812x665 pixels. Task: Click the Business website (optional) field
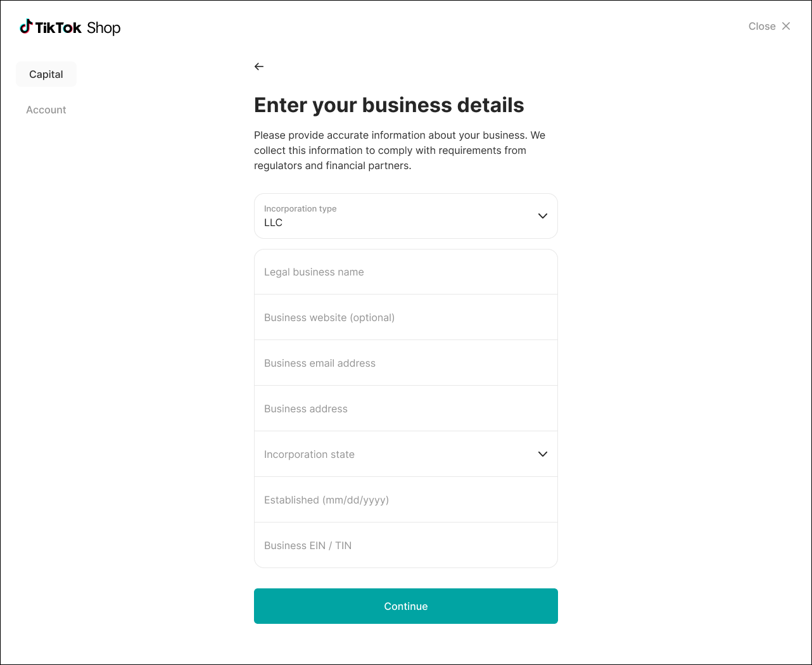click(405, 318)
